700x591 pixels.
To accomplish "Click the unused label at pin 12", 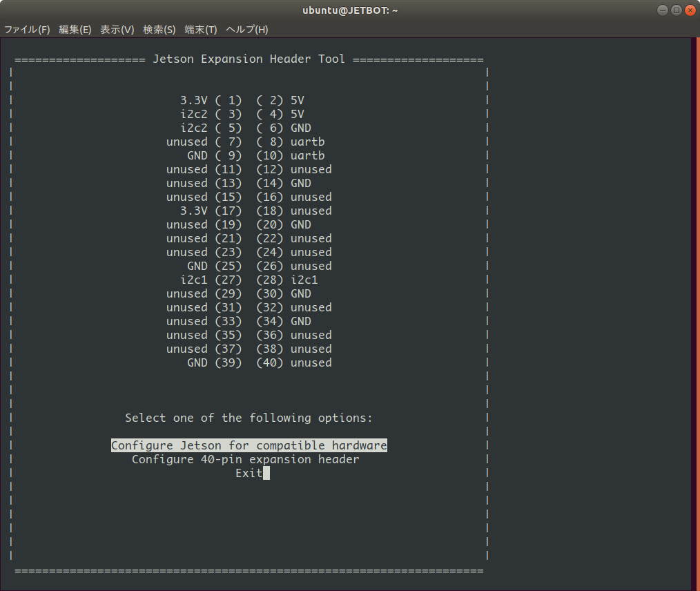I will (x=311, y=170).
